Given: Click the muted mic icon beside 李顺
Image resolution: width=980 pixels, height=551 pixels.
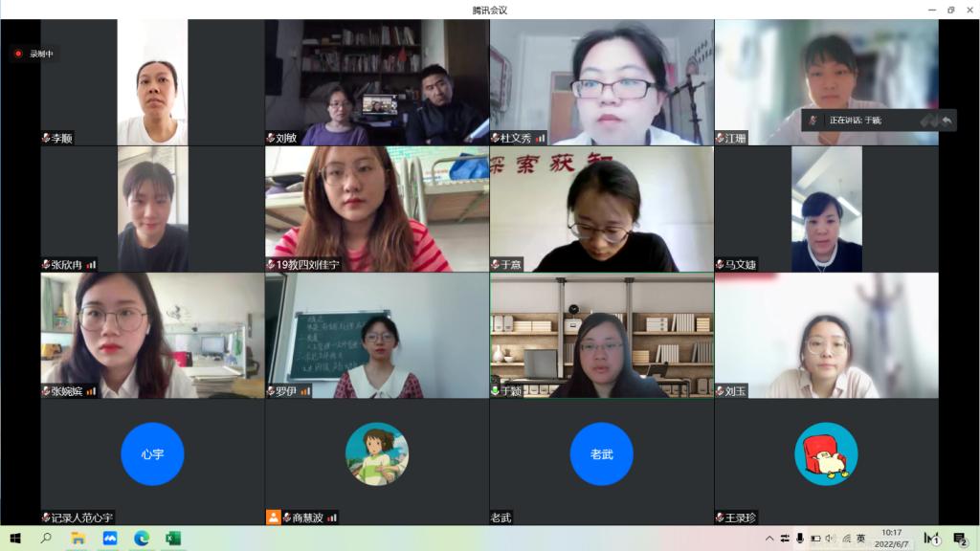Looking at the screenshot, I should (46, 138).
